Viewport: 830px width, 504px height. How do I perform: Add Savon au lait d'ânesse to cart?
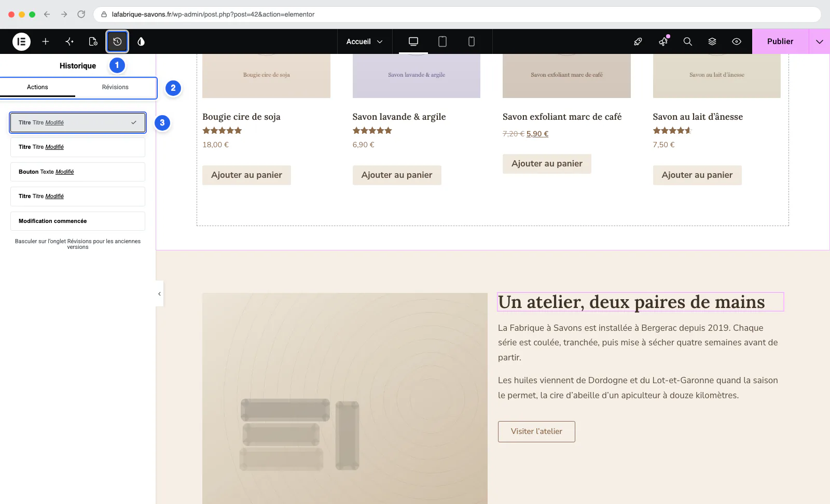click(x=697, y=175)
